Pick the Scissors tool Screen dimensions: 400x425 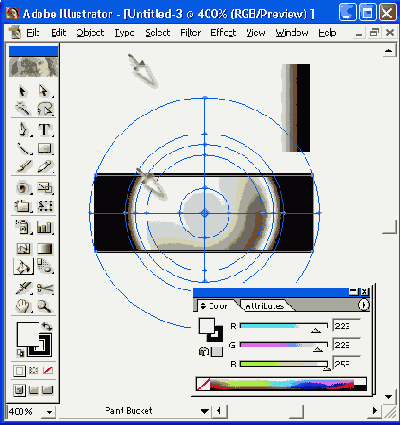[45, 288]
